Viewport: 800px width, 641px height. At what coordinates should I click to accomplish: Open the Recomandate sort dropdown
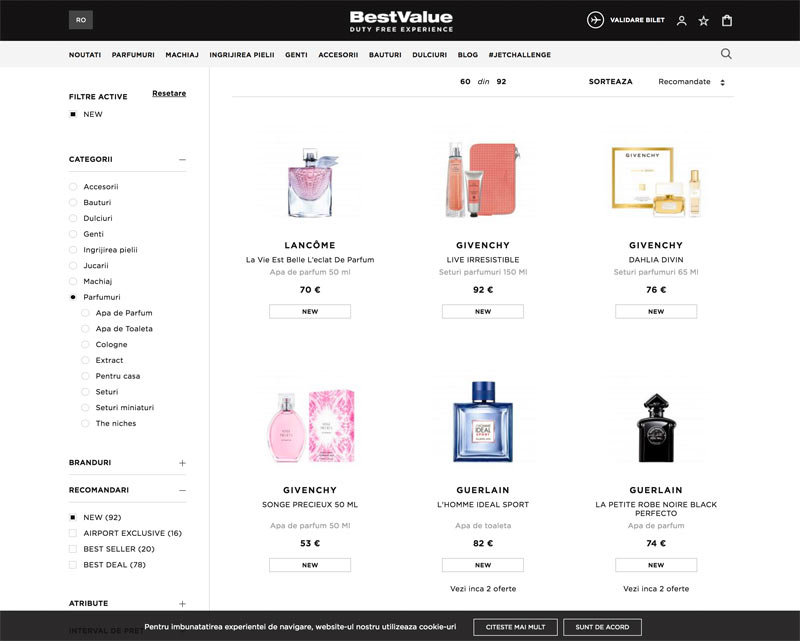click(x=691, y=82)
